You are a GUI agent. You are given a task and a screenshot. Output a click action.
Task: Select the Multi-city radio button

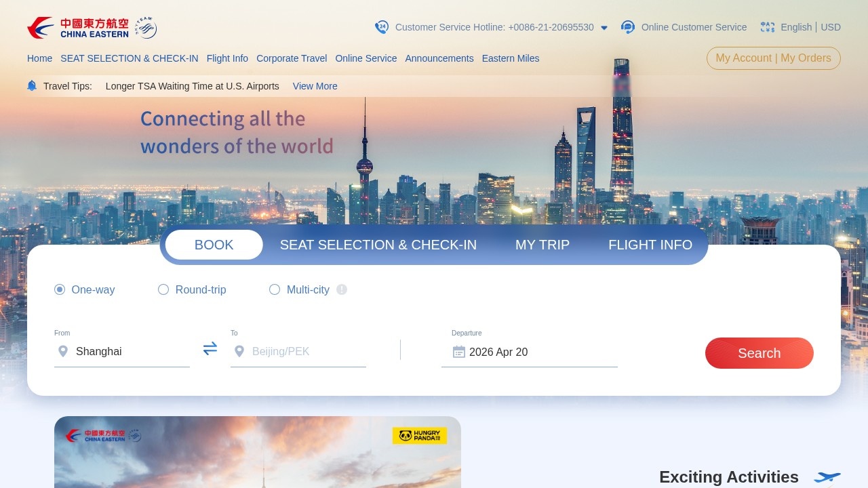point(275,289)
